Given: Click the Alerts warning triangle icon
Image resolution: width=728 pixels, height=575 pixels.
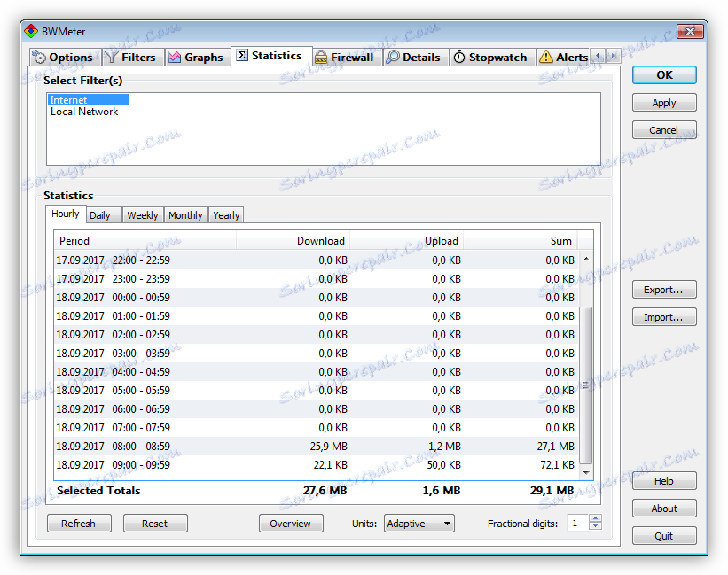Looking at the screenshot, I should 546,57.
